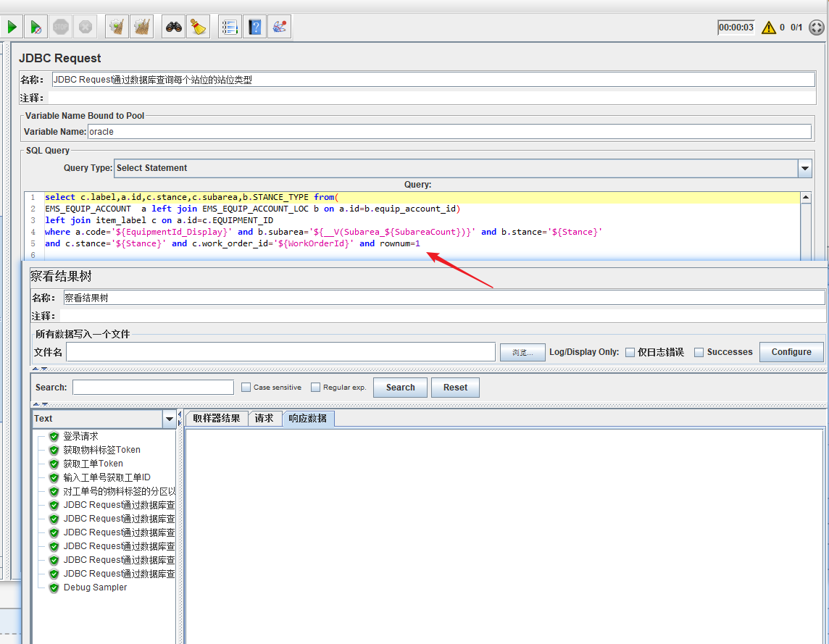Screen dimensions: 829x644
Task: Select the Debug Sampler result
Action: pyautogui.click(x=95, y=587)
